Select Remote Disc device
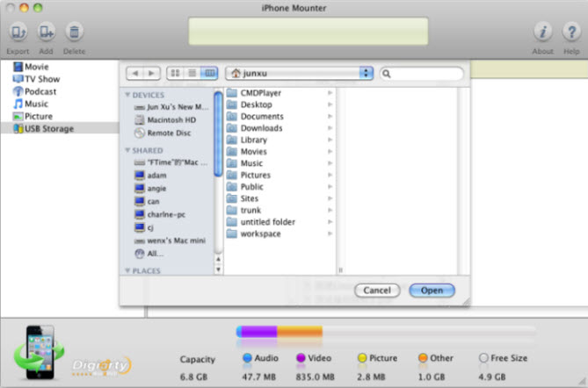This screenshot has width=588, height=388. coord(163,133)
